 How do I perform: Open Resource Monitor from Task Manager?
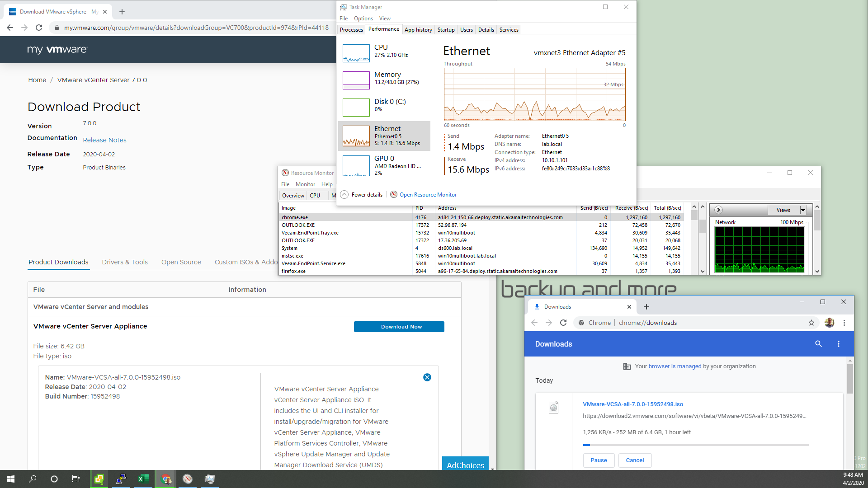point(424,195)
